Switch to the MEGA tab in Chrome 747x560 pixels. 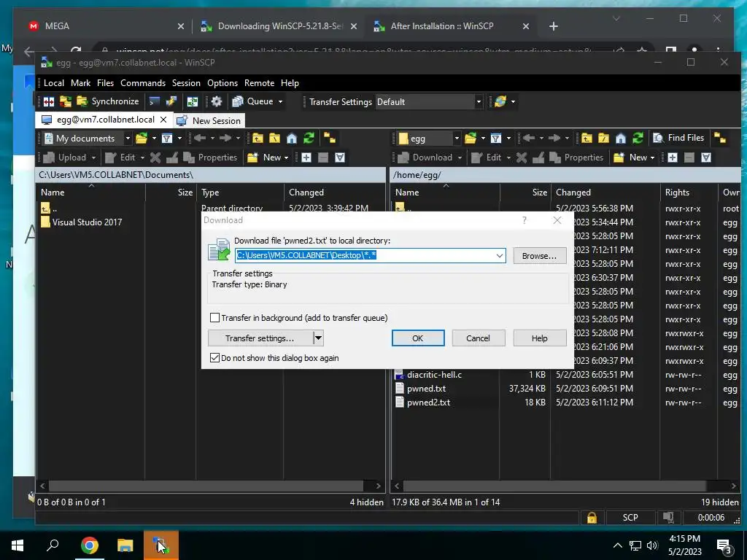107,26
